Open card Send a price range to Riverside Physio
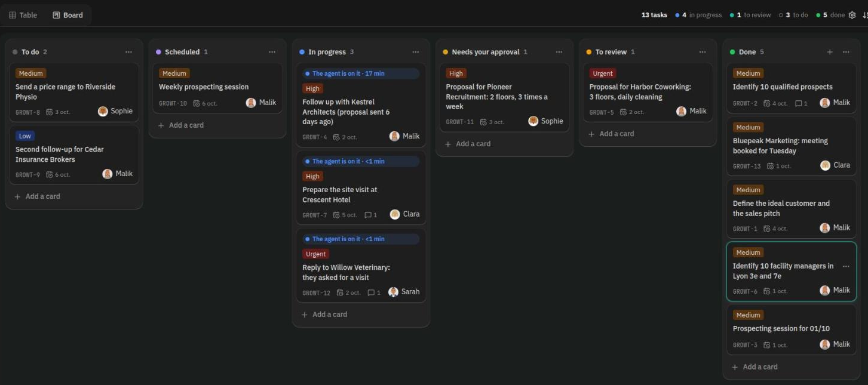 click(74, 92)
